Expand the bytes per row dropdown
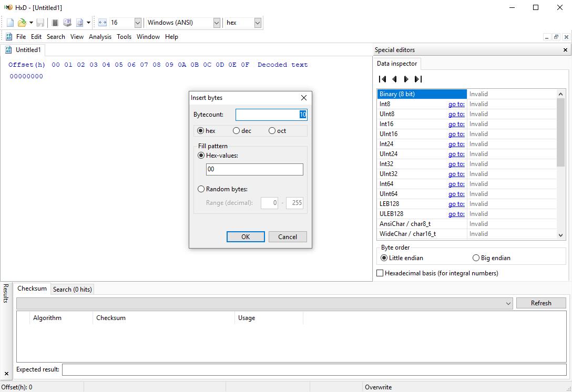 pyautogui.click(x=138, y=23)
